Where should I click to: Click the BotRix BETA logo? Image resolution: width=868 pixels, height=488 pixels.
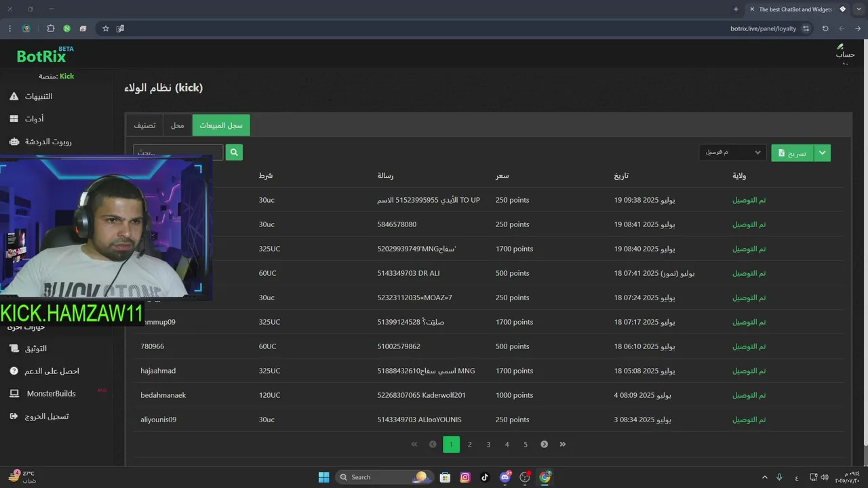45,55
